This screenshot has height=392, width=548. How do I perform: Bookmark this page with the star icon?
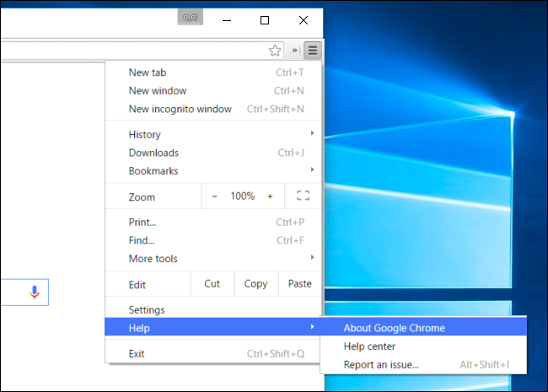point(275,51)
